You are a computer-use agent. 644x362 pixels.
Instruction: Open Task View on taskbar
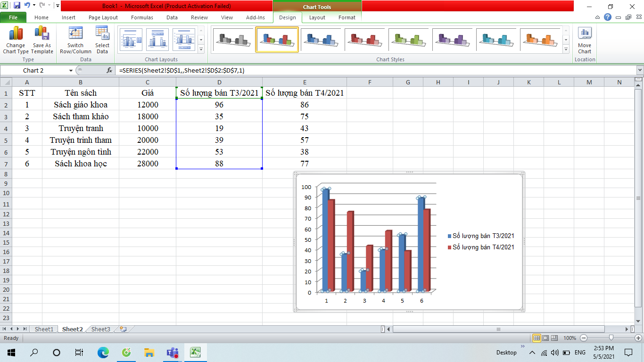[79, 352]
